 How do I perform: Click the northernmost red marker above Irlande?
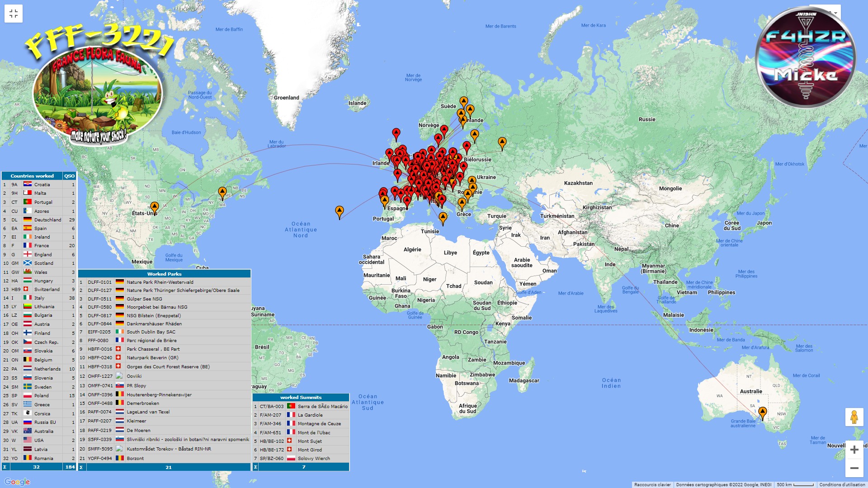[x=396, y=133]
